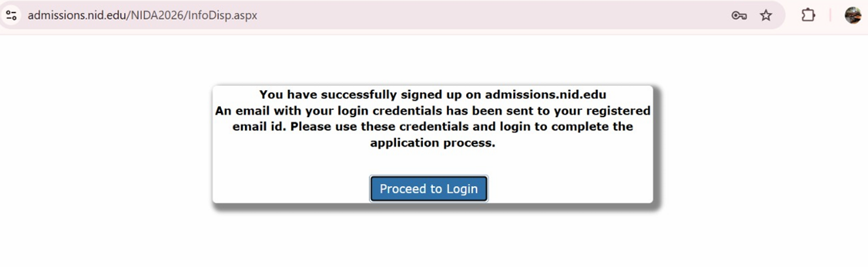The height and width of the screenshot is (267, 868).
Task: Click the password manager key icon
Action: (x=739, y=15)
